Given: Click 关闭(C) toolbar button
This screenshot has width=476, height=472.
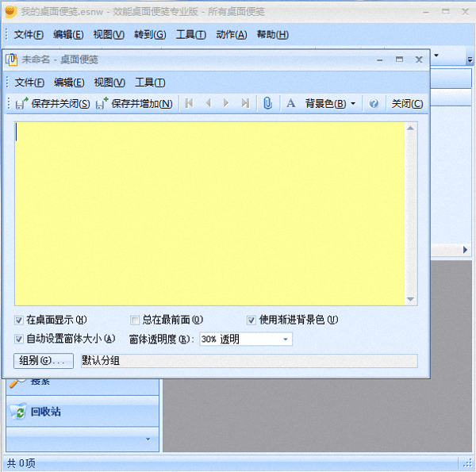Looking at the screenshot, I should click(x=407, y=104).
